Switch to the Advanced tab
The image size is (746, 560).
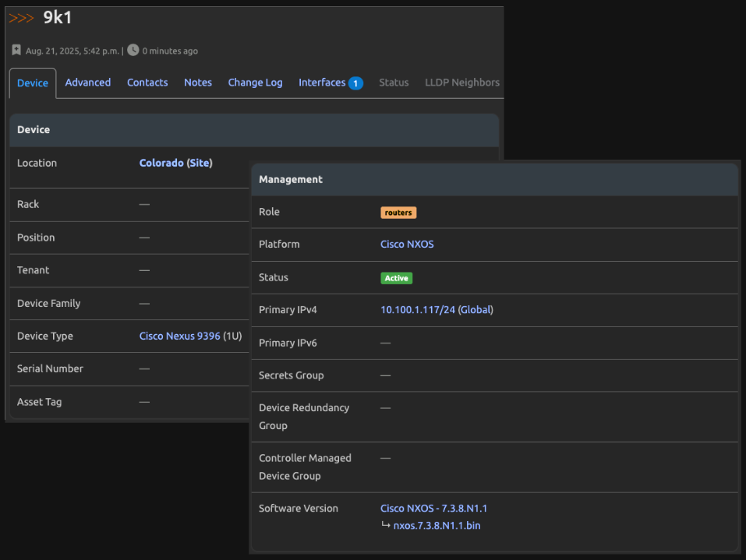[x=87, y=82]
